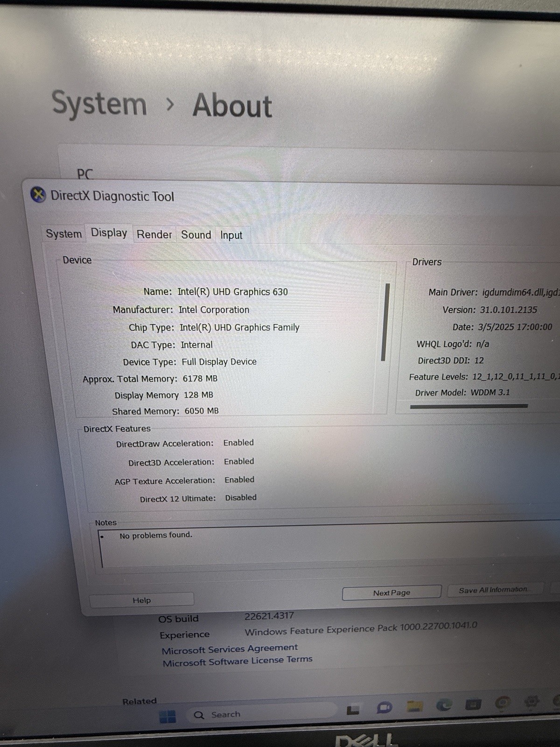Select the Display tab
Image resolution: width=560 pixels, height=747 pixels.
(x=109, y=233)
